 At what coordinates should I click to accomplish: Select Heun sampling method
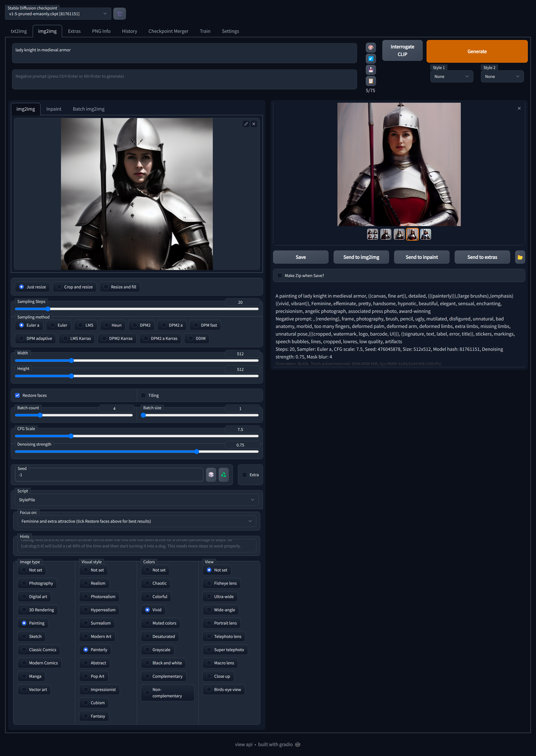pyautogui.click(x=113, y=325)
